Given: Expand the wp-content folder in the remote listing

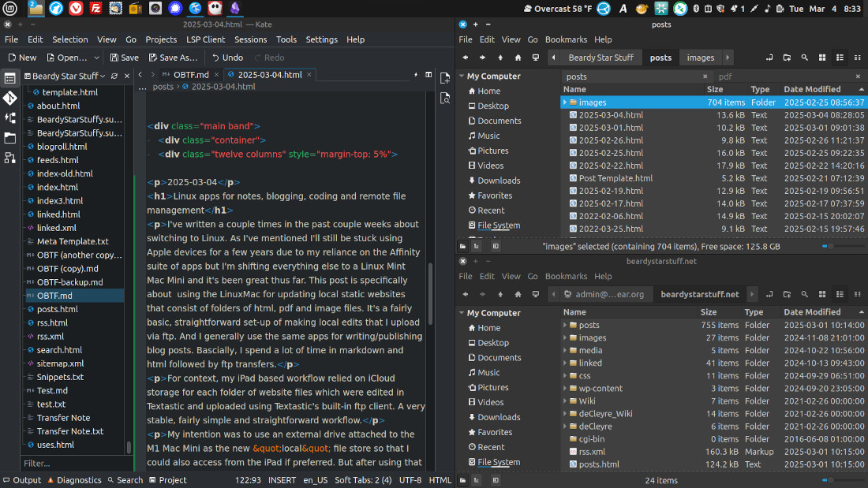Looking at the screenshot, I should 565,389.
